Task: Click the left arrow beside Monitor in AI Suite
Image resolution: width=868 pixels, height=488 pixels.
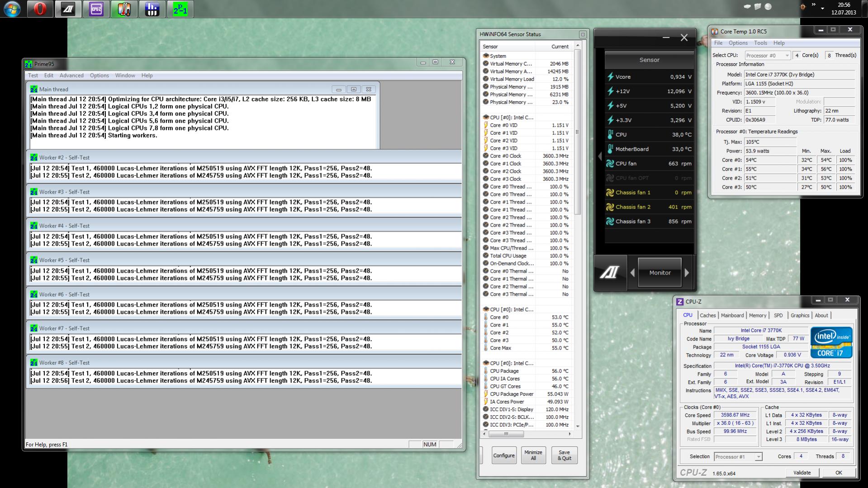Action: click(x=632, y=273)
